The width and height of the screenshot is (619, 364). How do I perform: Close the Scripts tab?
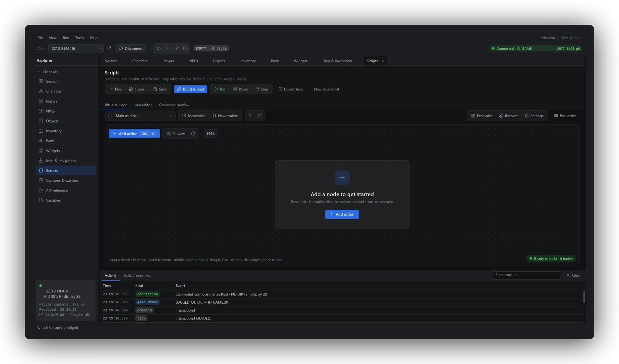tap(383, 61)
